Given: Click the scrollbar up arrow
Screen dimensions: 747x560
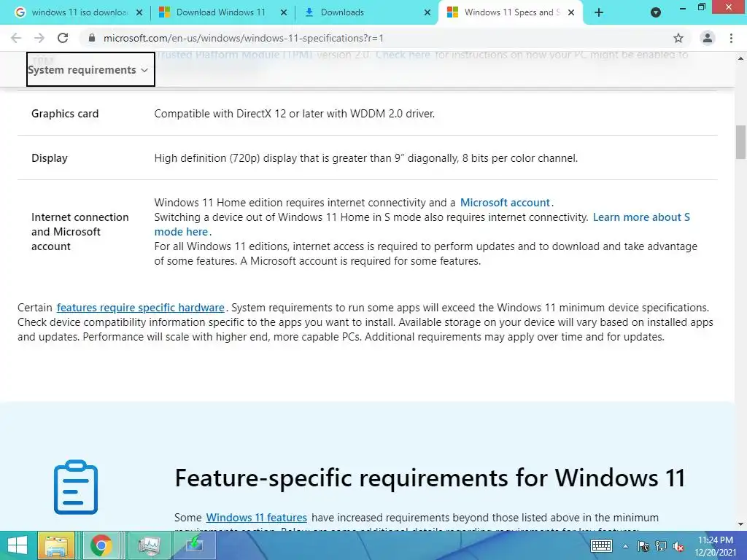Looking at the screenshot, I should pyautogui.click(x=740, y=58).
